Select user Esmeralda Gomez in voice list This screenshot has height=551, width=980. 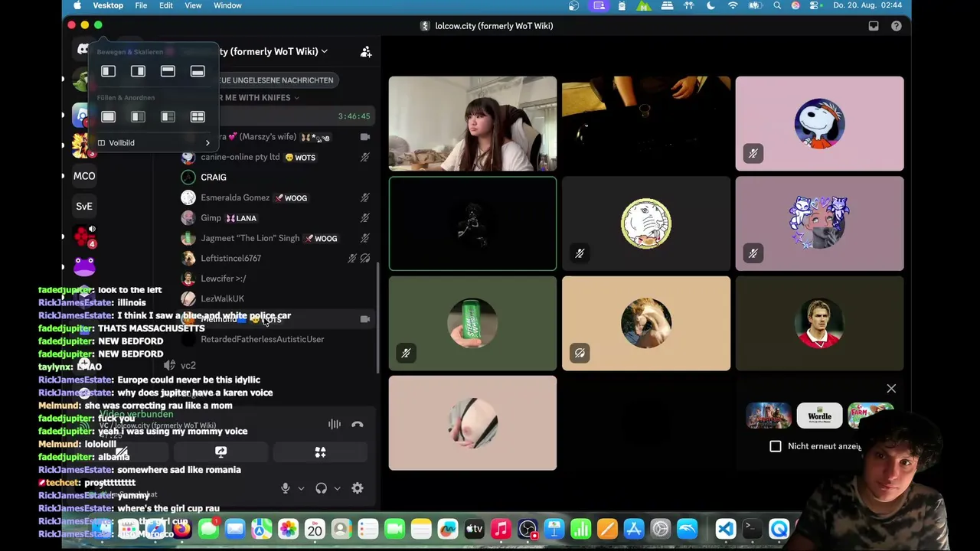[x=277, y=197]
